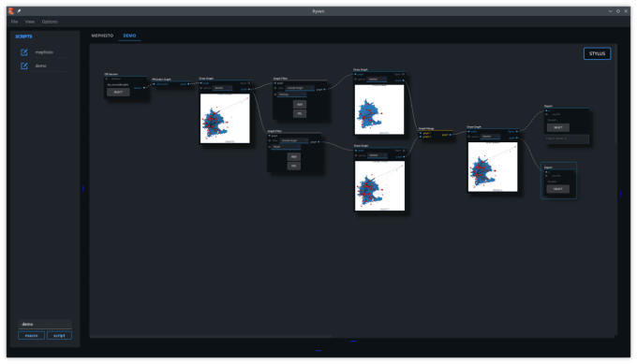Viewport: 637px width, 364px height.
Task: Click the script name input field containing demo
Action: [x=45, y=324]
